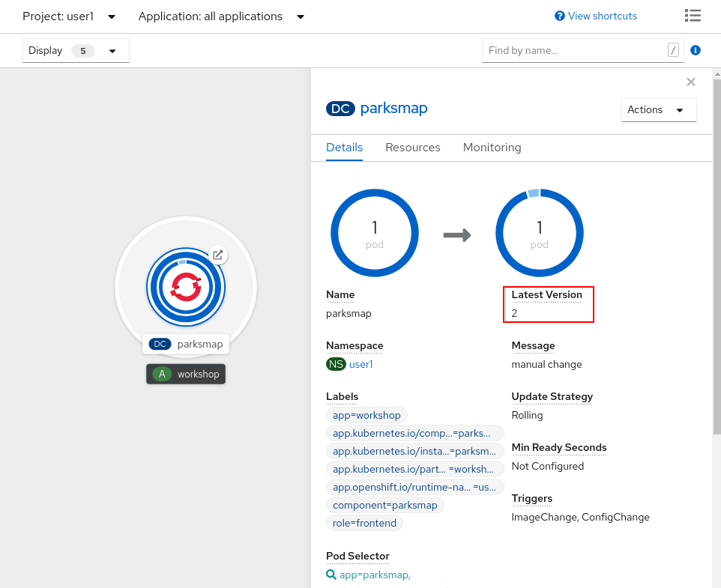Click the Find by name search field
Image resolution: width=721 pixels, height=588 pixels.
(574, 50)
